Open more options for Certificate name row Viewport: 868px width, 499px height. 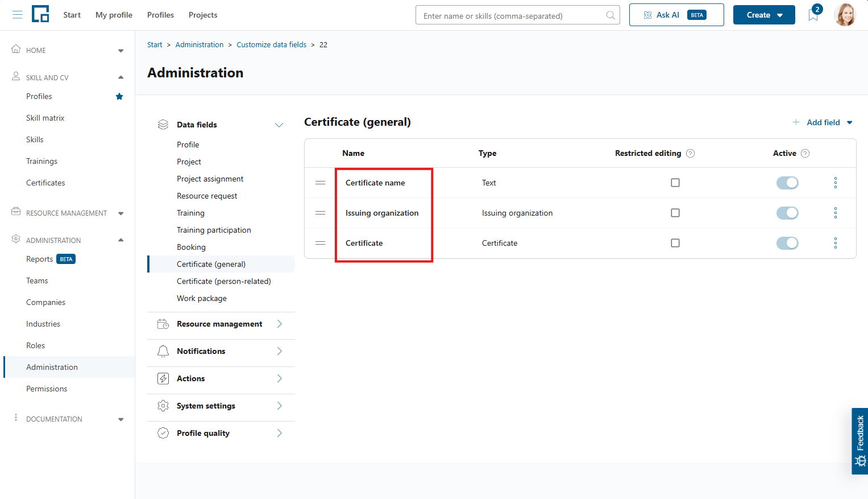click(836, 183)
